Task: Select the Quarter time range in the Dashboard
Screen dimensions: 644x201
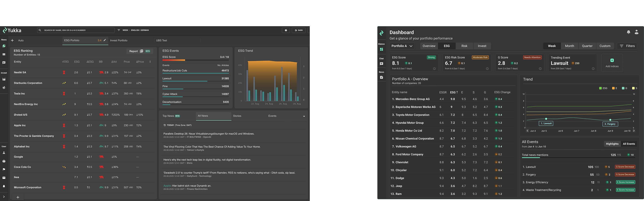Action: point(587,46)
